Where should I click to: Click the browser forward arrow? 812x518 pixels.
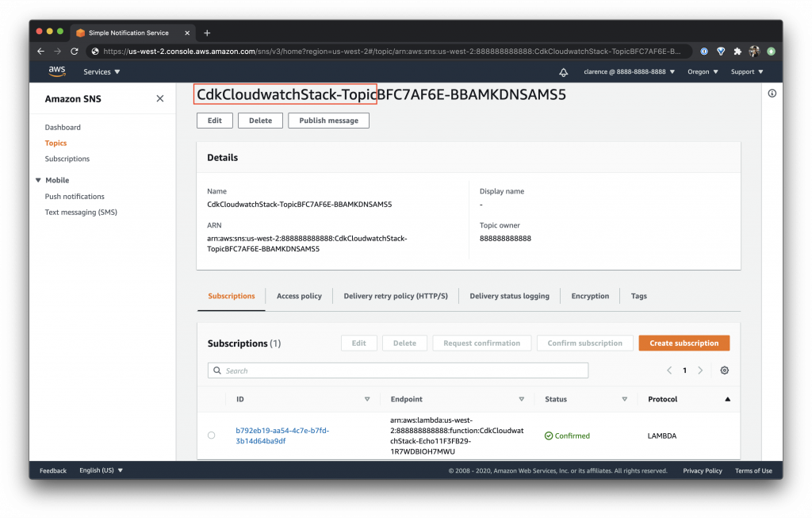(57, 52)
